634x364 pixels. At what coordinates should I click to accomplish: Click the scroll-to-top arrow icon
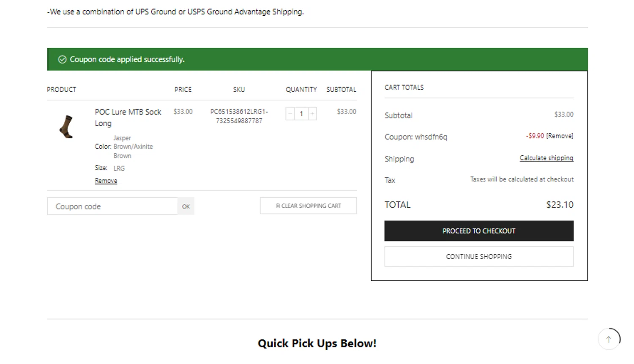click(x=609, y=339)
